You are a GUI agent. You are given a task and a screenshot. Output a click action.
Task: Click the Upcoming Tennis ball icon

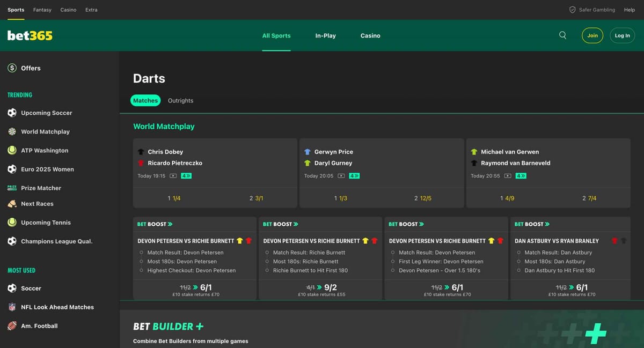(x=12, y=223)
